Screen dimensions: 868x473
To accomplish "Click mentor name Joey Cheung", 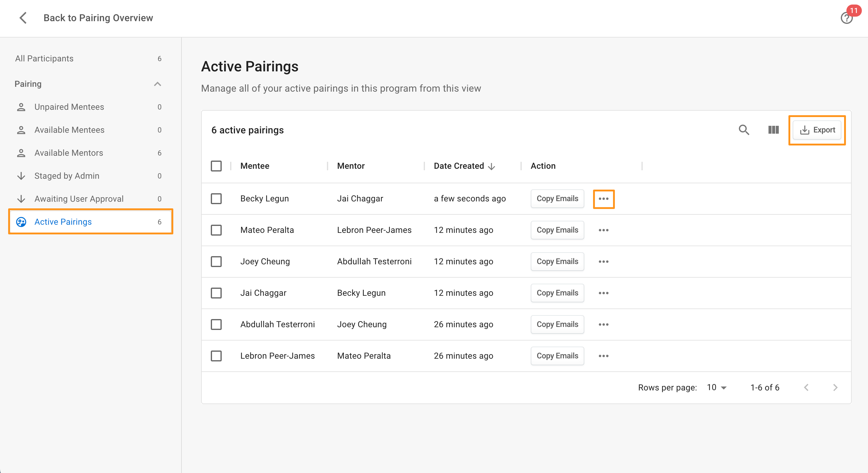I will click(x=361, y=325).
